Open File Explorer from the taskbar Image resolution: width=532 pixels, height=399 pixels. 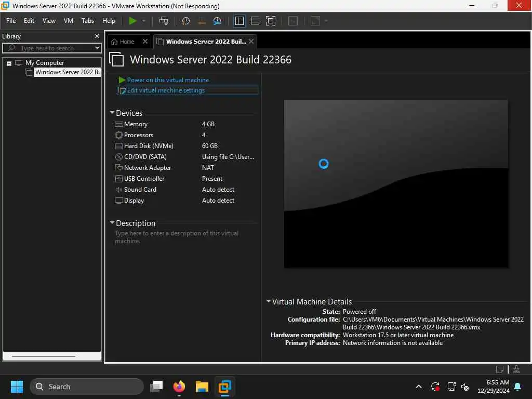202,387
